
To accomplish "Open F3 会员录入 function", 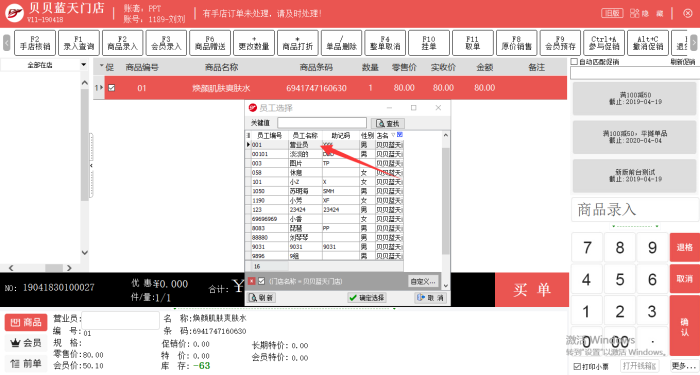I will coord(166,43).
